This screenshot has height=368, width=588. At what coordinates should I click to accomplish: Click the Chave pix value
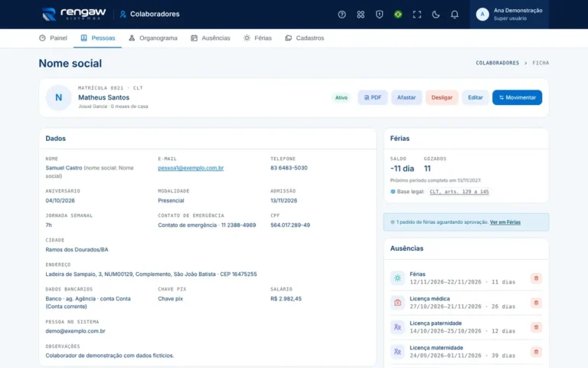coord(170,298)
